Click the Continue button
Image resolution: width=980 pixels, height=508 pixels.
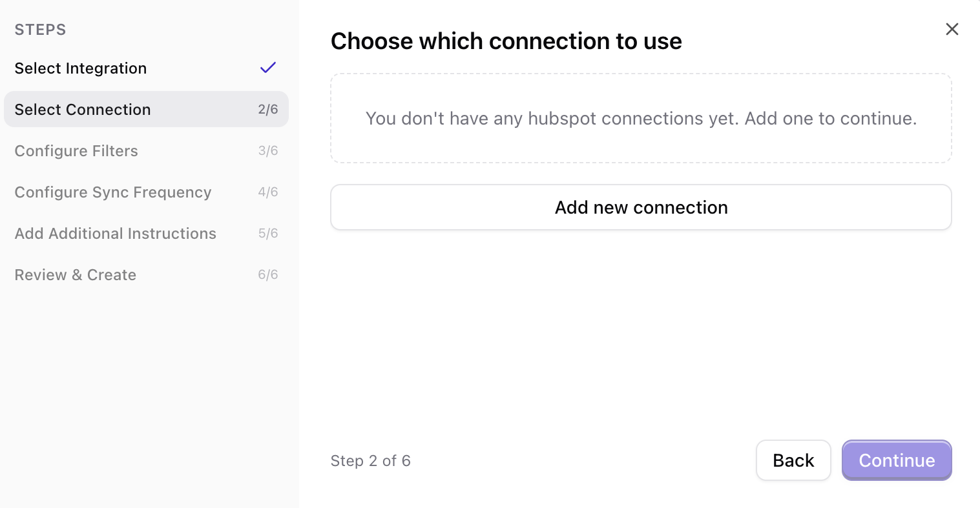pyautogui.click(x=897, y=460)
